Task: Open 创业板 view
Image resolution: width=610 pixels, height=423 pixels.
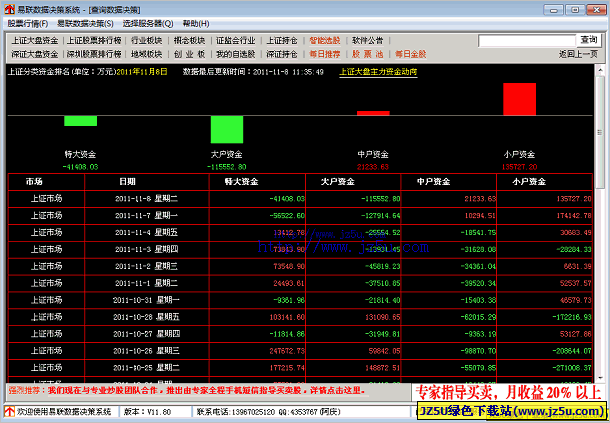Action: 189,54
